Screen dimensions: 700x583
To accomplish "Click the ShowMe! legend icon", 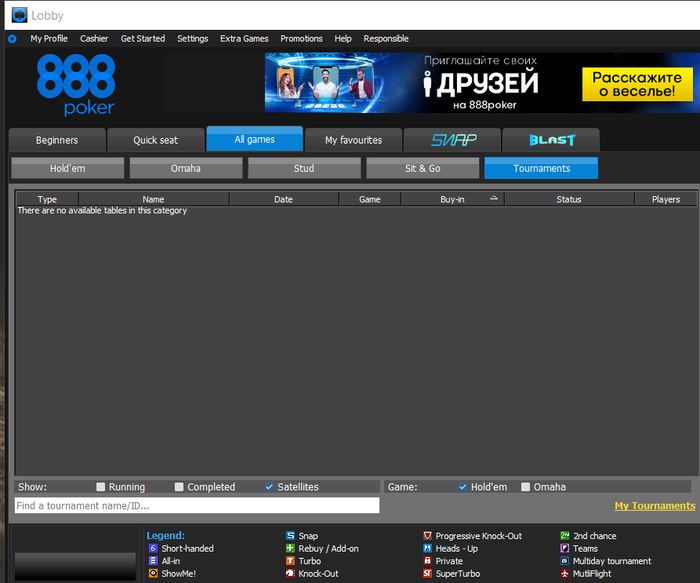I will 153,573.
